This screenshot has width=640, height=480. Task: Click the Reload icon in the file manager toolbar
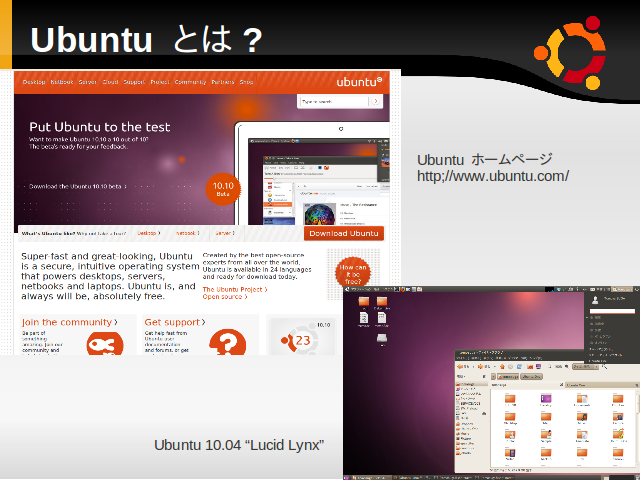coord(520,367)
